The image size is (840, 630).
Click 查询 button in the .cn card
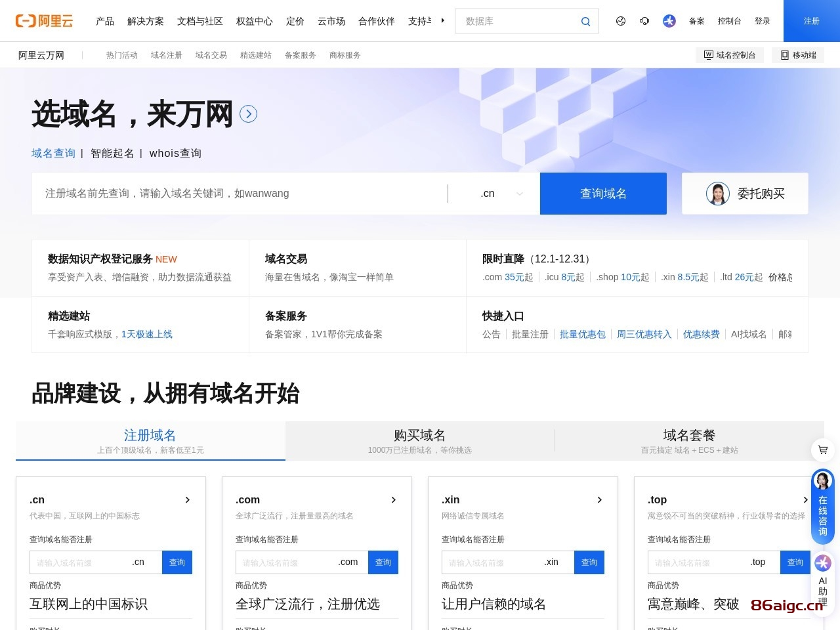(x=177, y=562)
